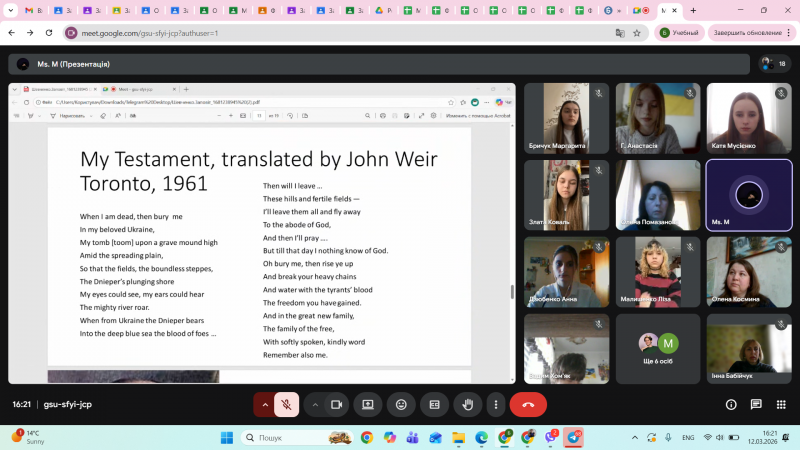Leave the call with red button
Viewport: 800px width, 450px height.
[x=528, y=404]
